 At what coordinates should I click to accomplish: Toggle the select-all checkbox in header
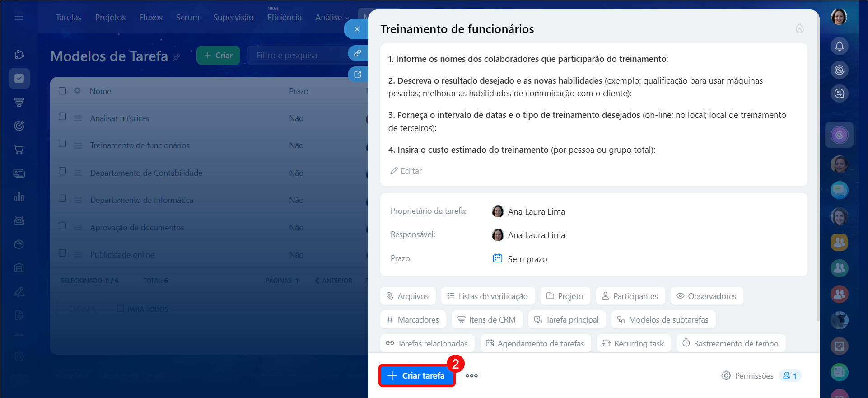[63, 91]
